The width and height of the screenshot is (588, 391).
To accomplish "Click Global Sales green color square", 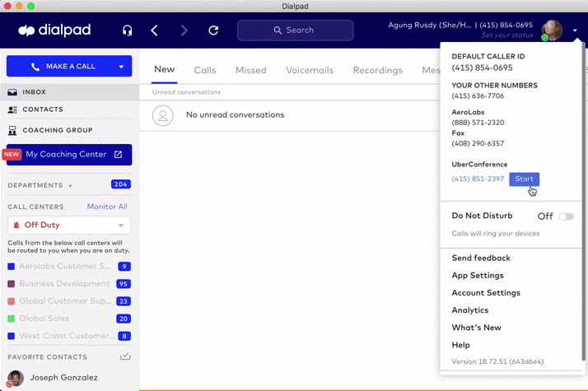I will 12,319.
